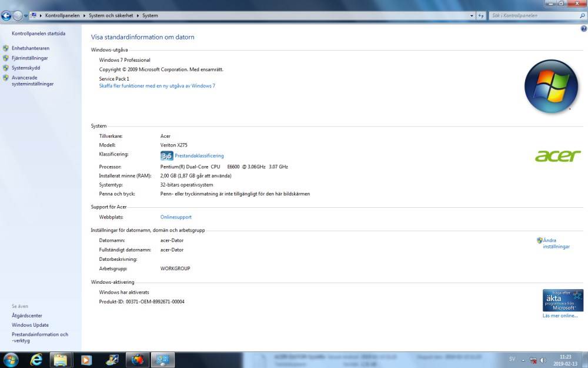Click the shield icon beside Enhetshanteraren
Image resolution: width=588 pixels, height=368 pixels.
pyautogui.click(x=6, y=48)
